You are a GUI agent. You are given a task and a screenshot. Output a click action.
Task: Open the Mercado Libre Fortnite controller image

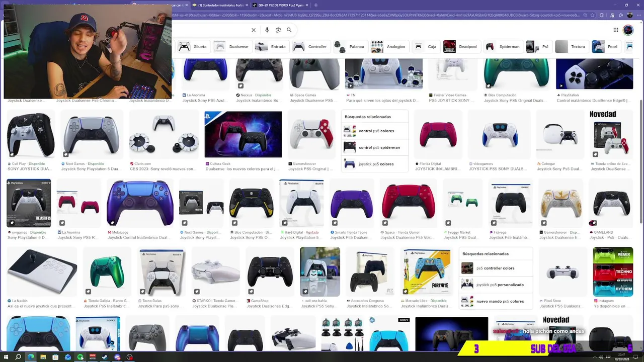(426, 271)
